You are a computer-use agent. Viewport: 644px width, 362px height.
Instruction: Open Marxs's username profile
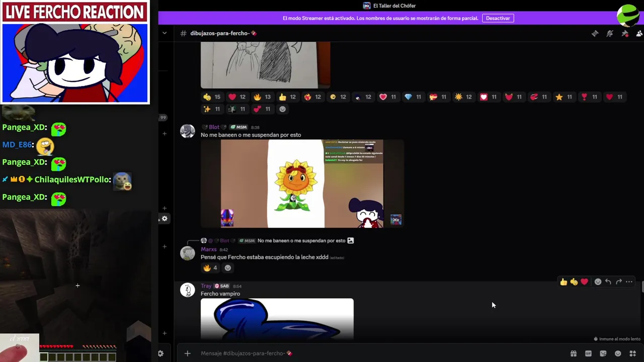pos(208,249)
